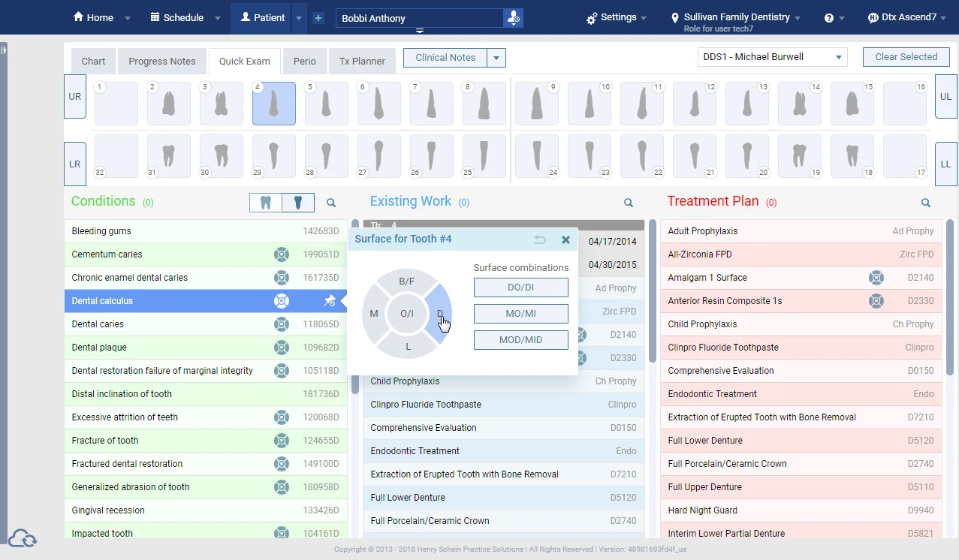
Task: Click the search icon in the Treatment Plan panel
Action: (x=925, y=203)
